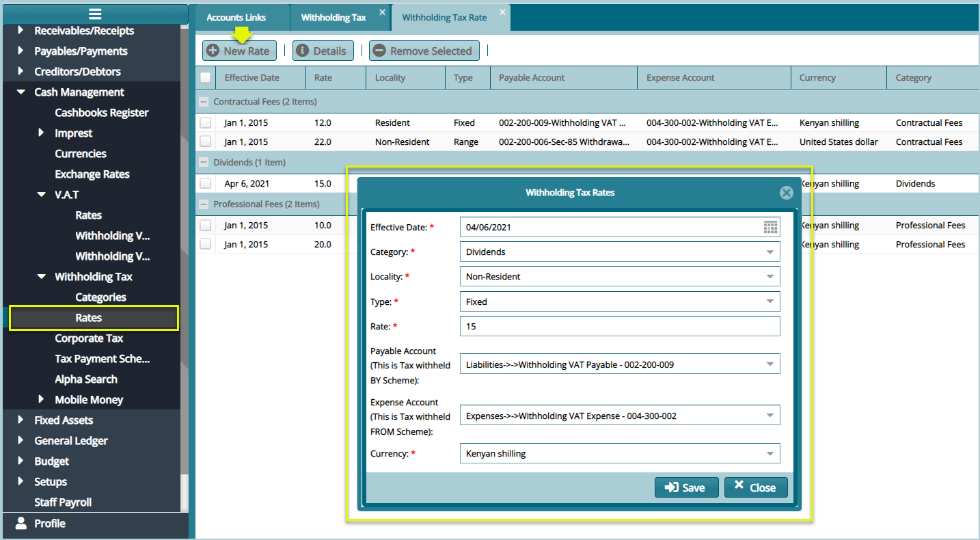
Task: Collapse the Cash Management section
Action: (x=21, y=92)
